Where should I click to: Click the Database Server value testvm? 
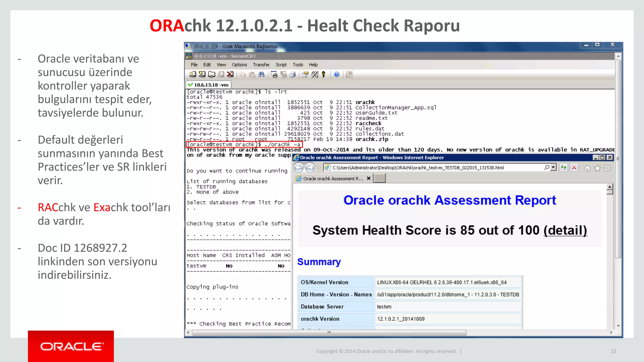coord(384,307)
